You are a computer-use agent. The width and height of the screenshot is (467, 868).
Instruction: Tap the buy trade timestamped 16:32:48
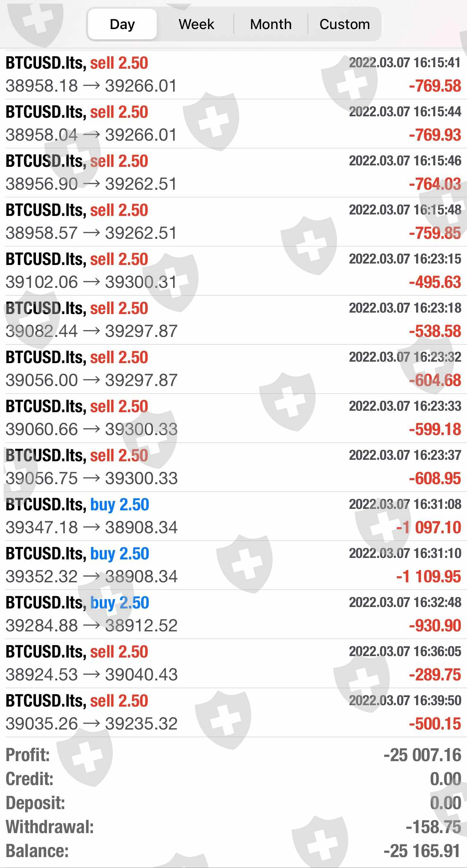(x=233, y=614)
